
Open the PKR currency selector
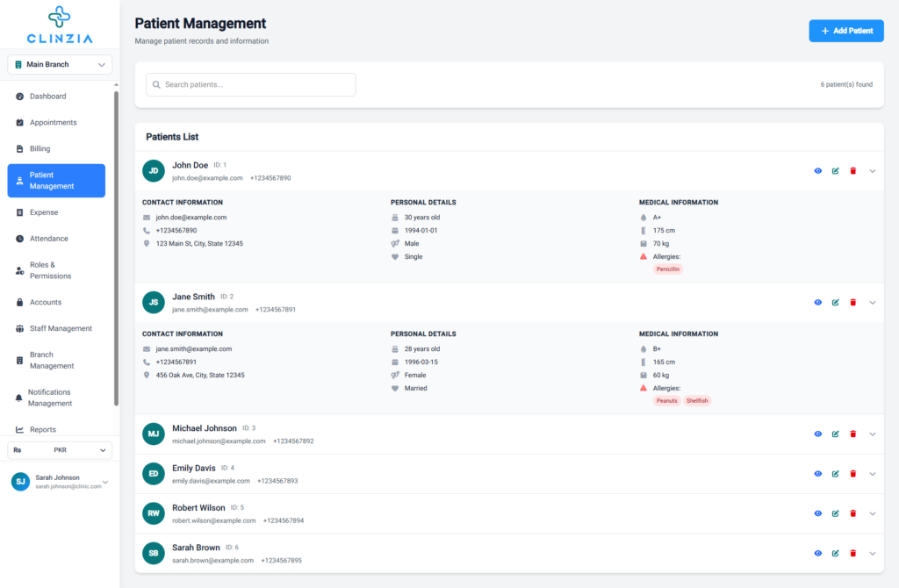pos(60,450)
